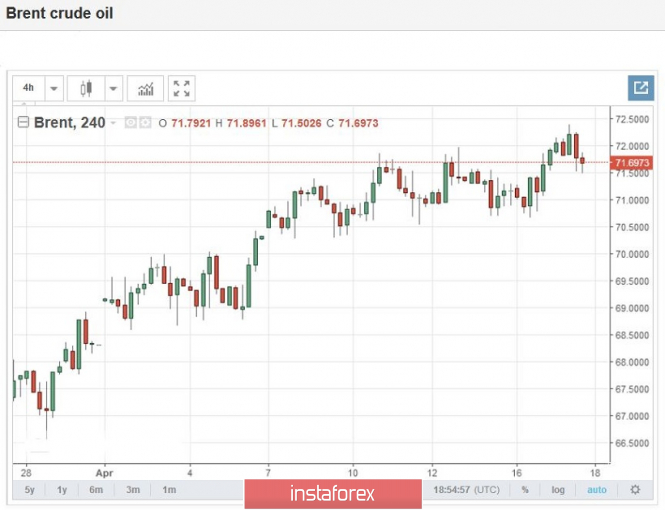Click the Brent crude oil heading
Screen dimensions: 665x510
59,13
